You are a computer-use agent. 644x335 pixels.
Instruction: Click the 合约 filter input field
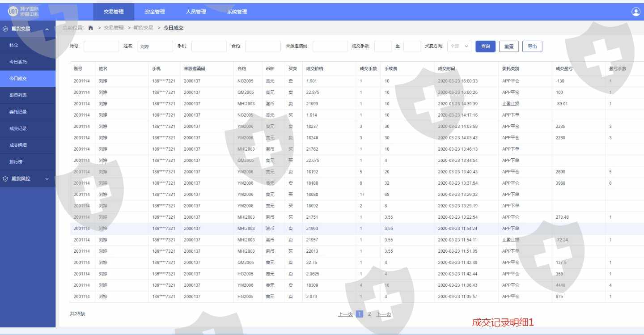(263, 47)
